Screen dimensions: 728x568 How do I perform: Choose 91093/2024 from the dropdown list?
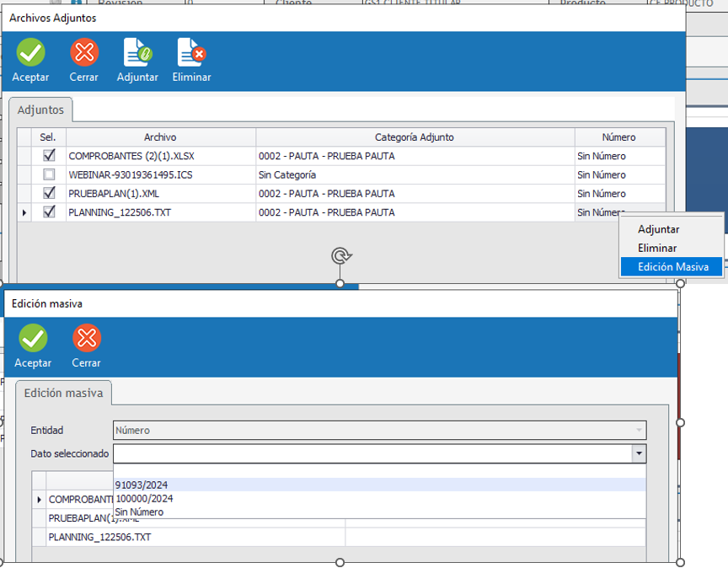pyautogui.click(x=379, y=485)
